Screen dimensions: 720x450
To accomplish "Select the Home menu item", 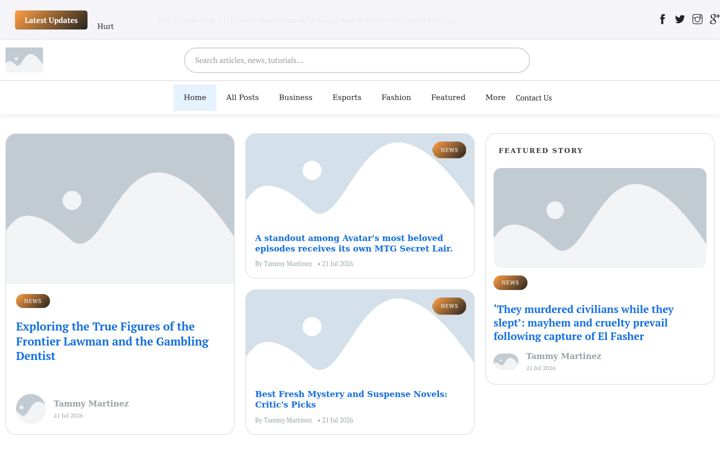I will (x=195, y=97).
